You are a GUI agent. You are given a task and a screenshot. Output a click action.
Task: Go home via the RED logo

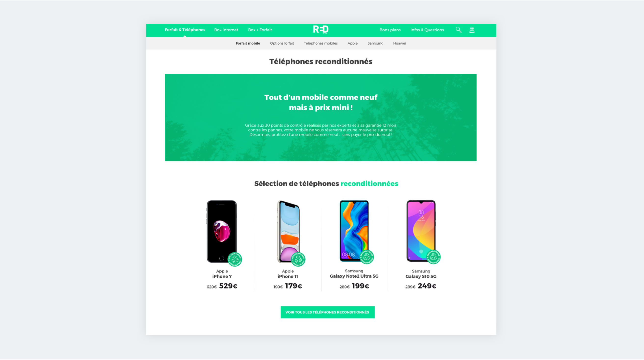click(321, 30)
